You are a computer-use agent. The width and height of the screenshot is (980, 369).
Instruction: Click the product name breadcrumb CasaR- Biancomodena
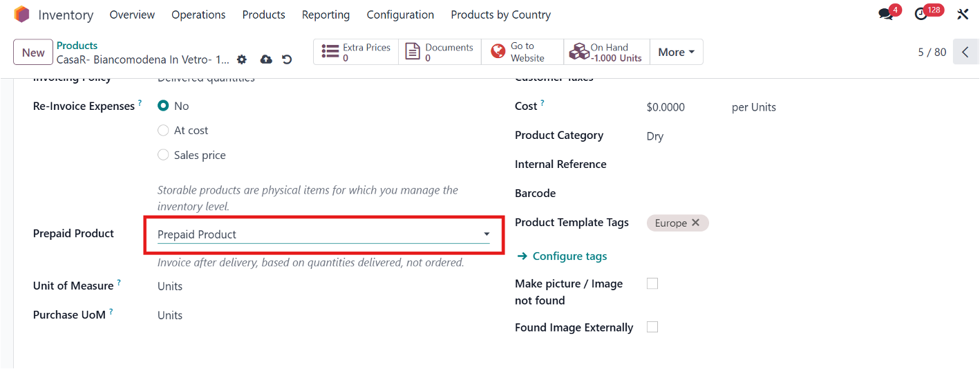tap(143, 59)
